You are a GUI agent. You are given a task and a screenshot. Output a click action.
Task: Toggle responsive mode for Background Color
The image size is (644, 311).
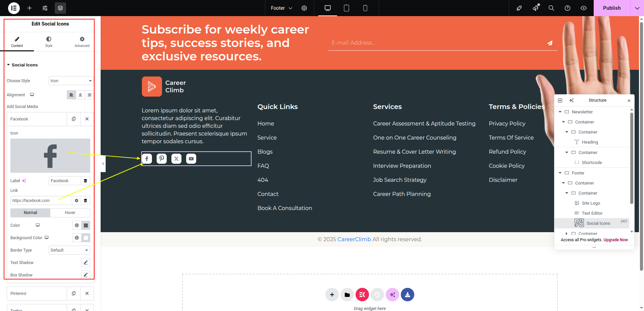47,238
